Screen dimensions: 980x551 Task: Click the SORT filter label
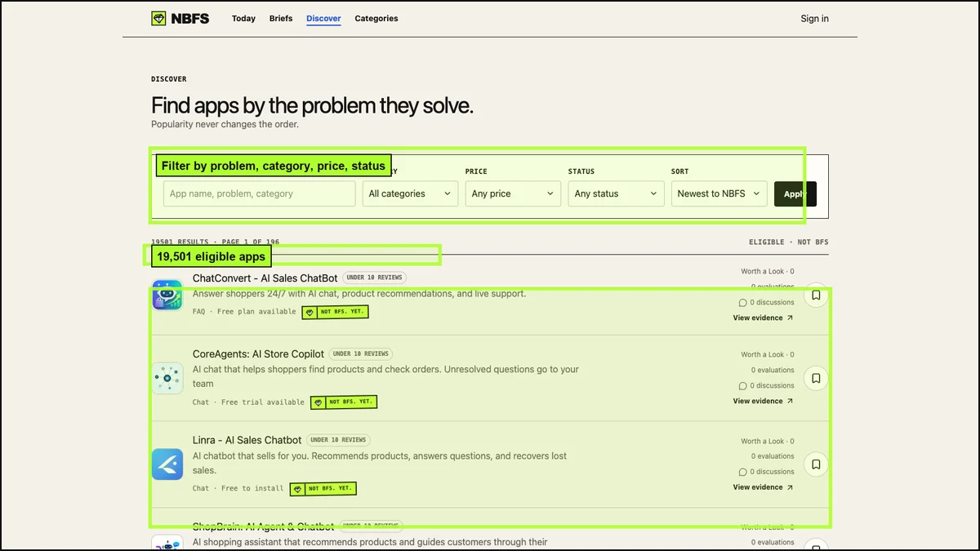point(680,171)
